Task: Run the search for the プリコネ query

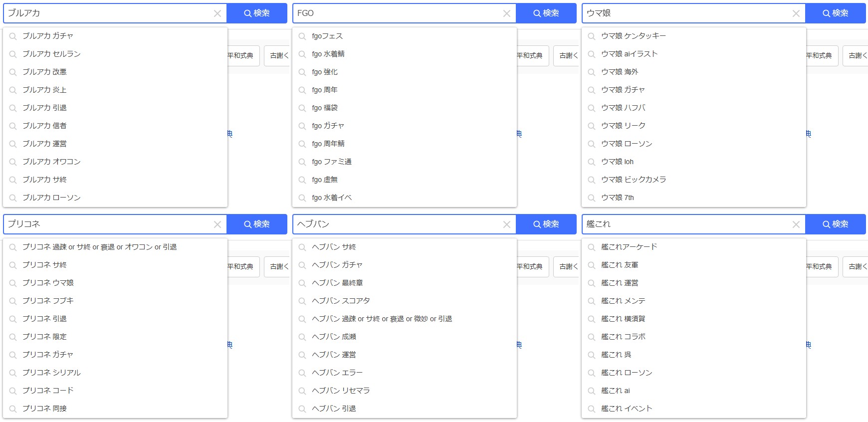Action: point(257,224)
